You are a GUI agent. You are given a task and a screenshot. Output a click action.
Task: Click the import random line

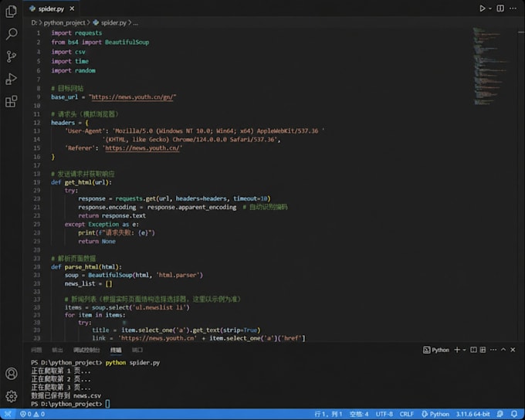pyautogui.click(x=73, y=70)
